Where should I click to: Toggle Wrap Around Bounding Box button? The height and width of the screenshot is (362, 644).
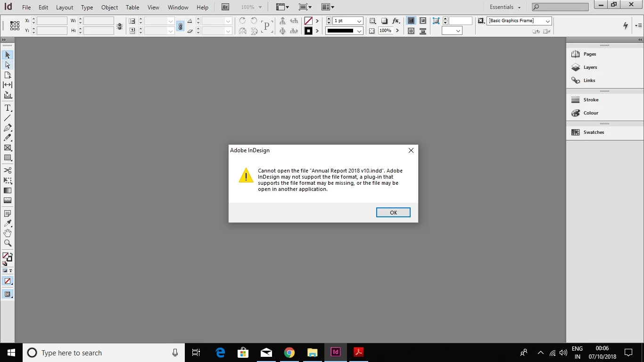[423, 21]
